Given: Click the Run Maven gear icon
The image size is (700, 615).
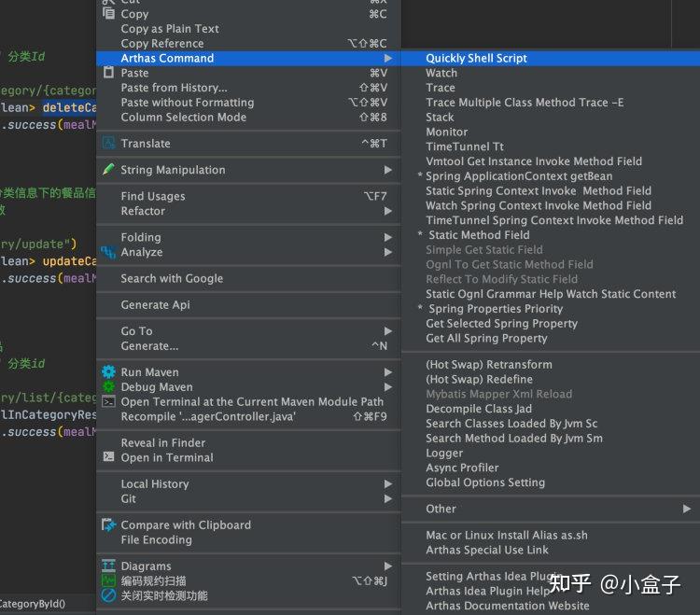Looking at the screenshot, I should pyautogui.click(x=108, y=371).
